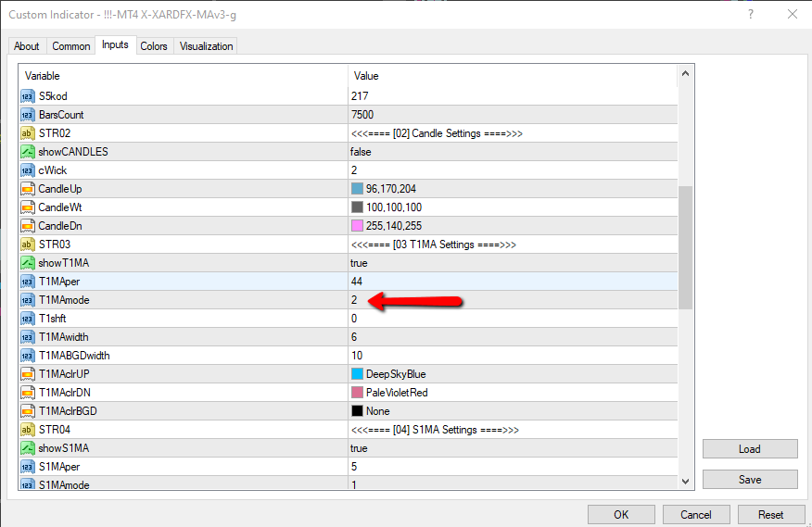Image resolution: width=812 pixels, height=527 pixels.
Task: Click the integer icon beside T1MAper
Action: pyautogui.click(x=28, y=282)
